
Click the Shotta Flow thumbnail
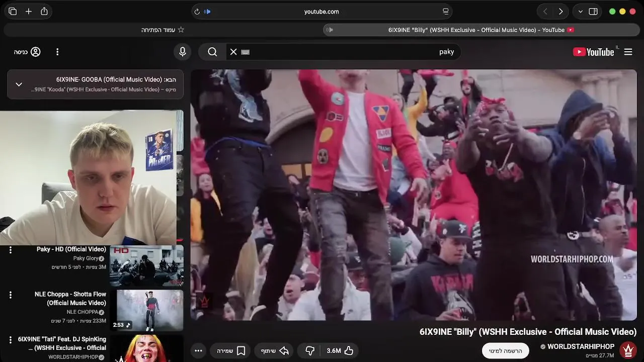point(149,310)
